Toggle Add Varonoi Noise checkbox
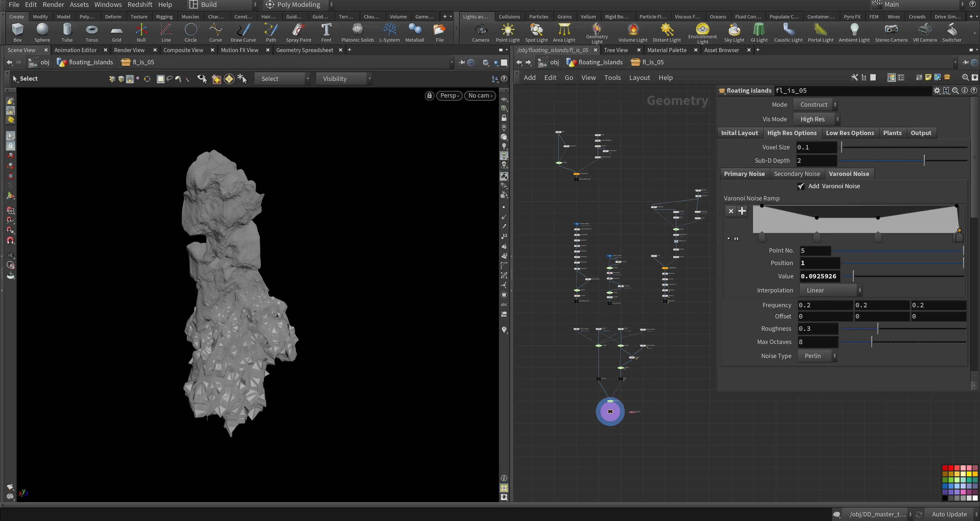The image size is (980, 521). pos(801,186)
